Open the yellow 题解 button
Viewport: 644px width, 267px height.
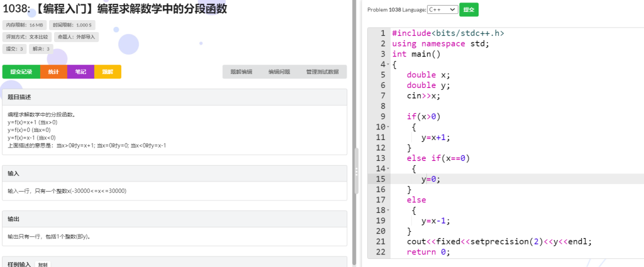coord(108,72)
